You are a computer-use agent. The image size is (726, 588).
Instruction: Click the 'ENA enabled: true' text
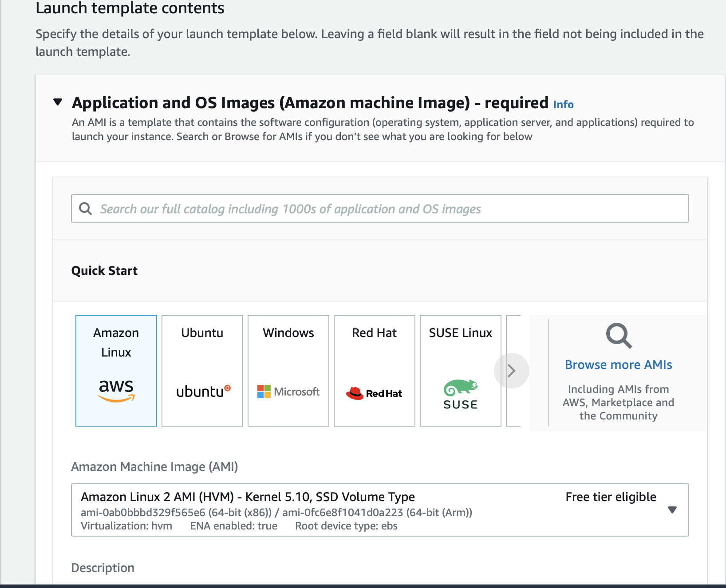click(233, 526)
